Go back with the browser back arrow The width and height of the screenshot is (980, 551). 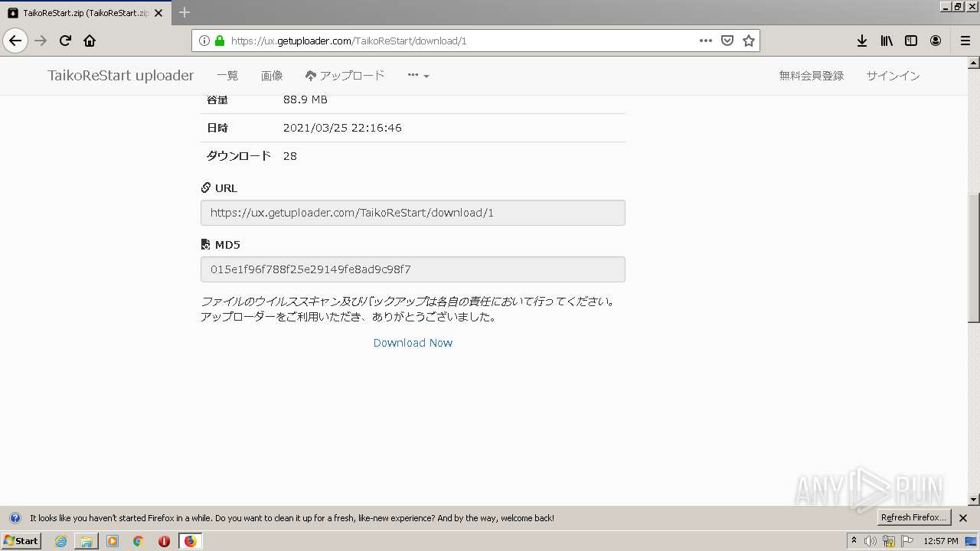pyautogui.click(x=15, y=41)
